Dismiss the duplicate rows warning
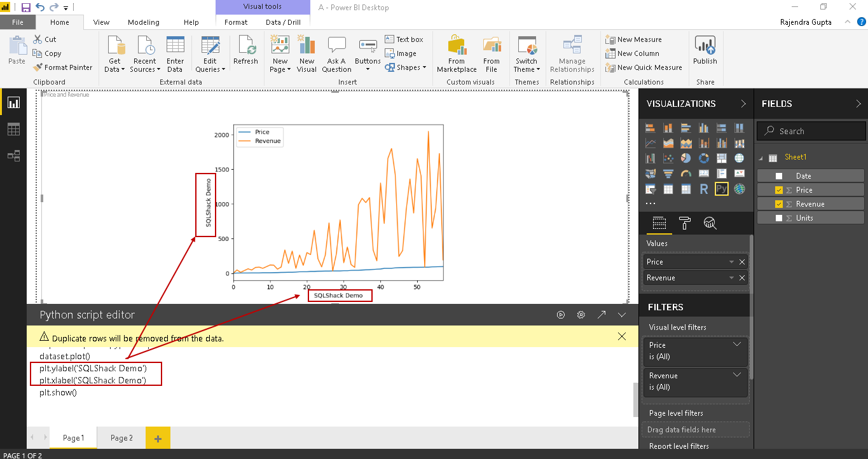The height and width of the screenshot is (459, 868). coord(622,336)
